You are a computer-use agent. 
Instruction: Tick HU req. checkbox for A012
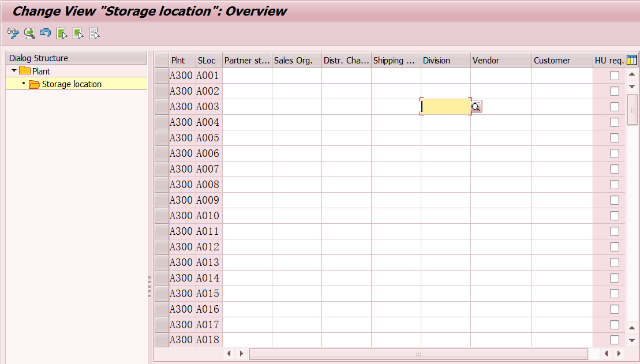614,247
